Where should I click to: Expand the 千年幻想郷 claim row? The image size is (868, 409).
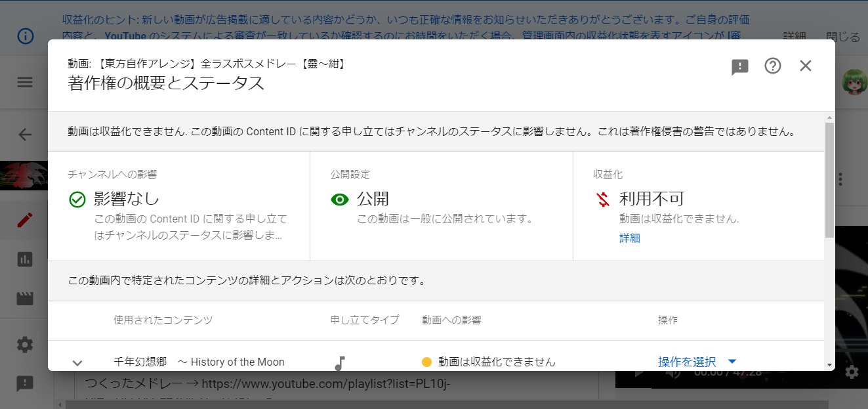coord(77,362)
